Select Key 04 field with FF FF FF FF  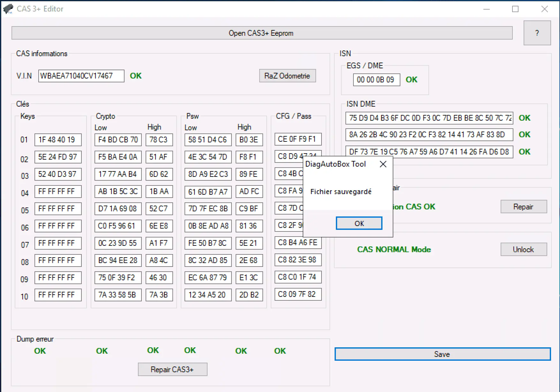(x=58, y=191)
